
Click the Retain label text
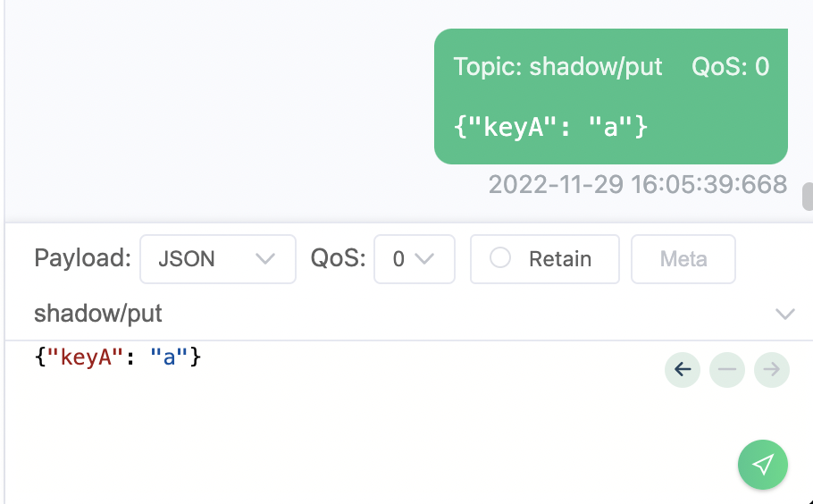[560, 259]
